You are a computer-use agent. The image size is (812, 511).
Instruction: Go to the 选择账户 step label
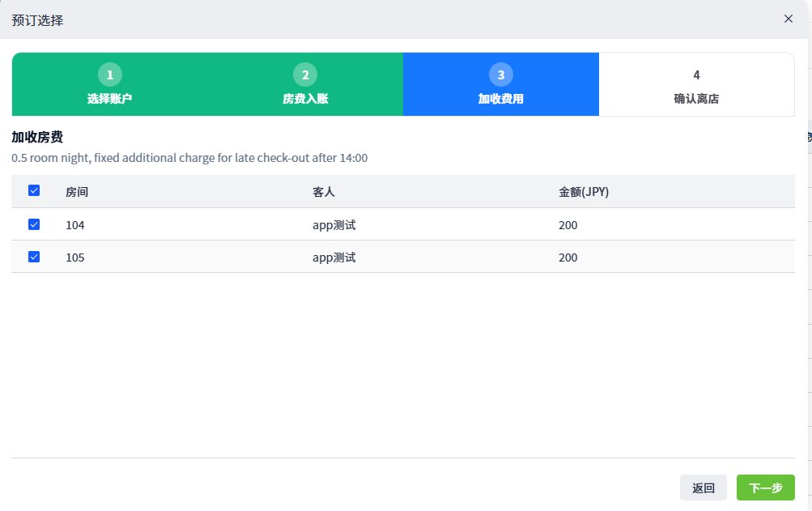[x=110, y=99]
